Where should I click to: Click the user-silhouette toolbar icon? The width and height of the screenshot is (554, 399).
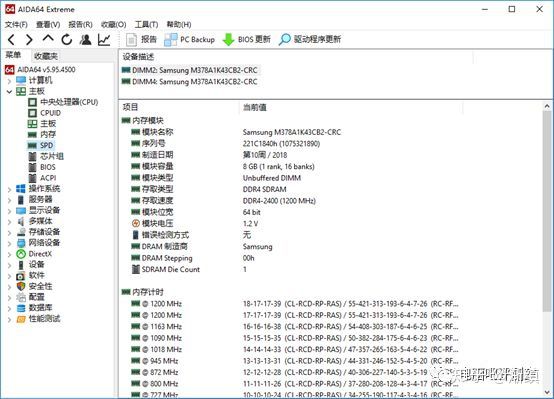(86, 40)
